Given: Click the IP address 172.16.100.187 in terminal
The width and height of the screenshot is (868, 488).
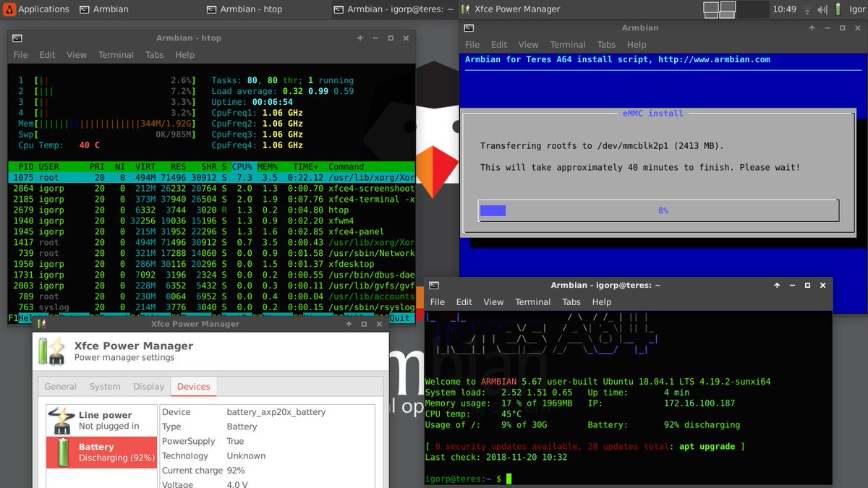Looking at the screenshot, I should pos(699,403).
